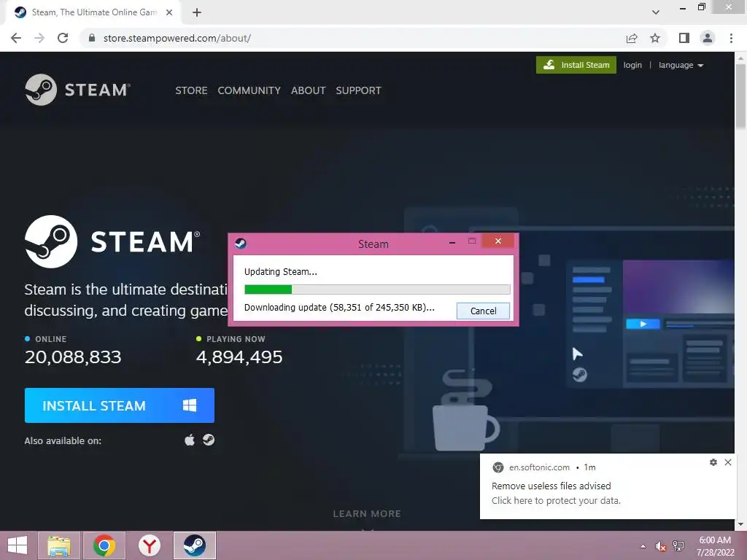The image size is (747, 560).
Task: Expand the language dropdown
Action: tap(681, 65)
